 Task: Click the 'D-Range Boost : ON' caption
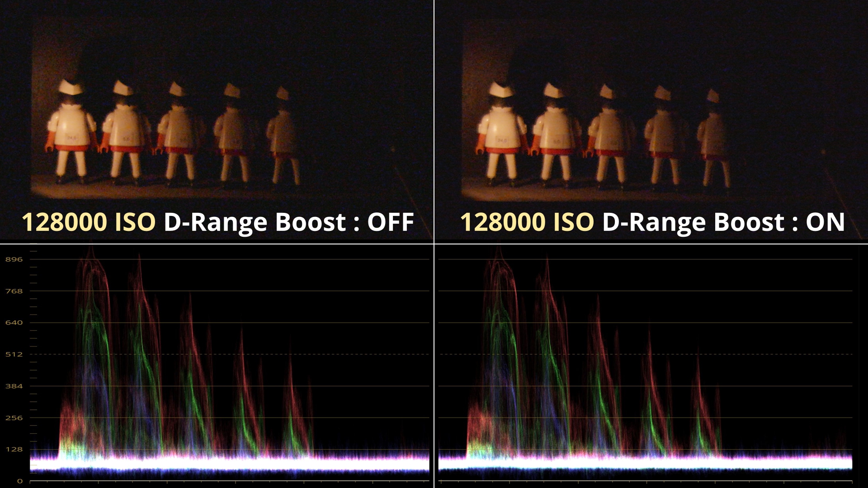pos(723,222)
